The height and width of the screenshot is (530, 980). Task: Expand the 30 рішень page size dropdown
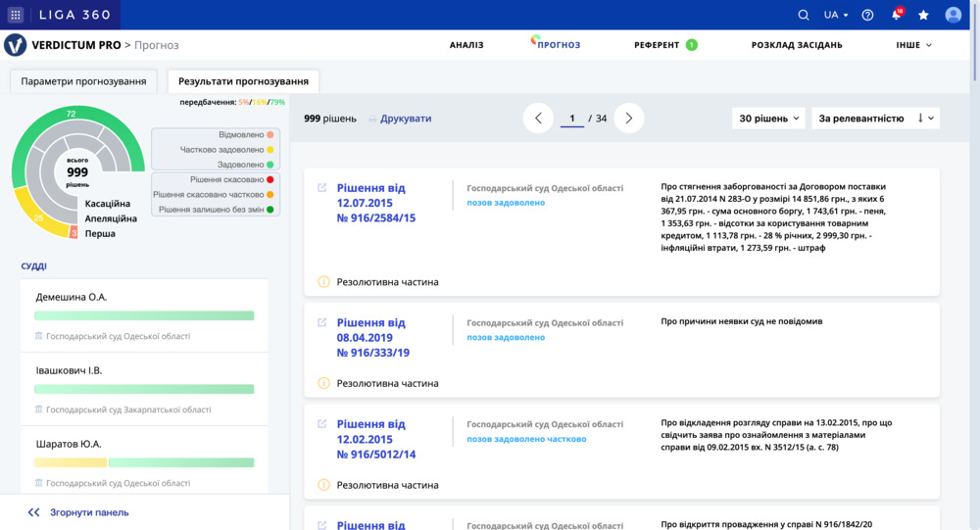click(x=768, y=119)
